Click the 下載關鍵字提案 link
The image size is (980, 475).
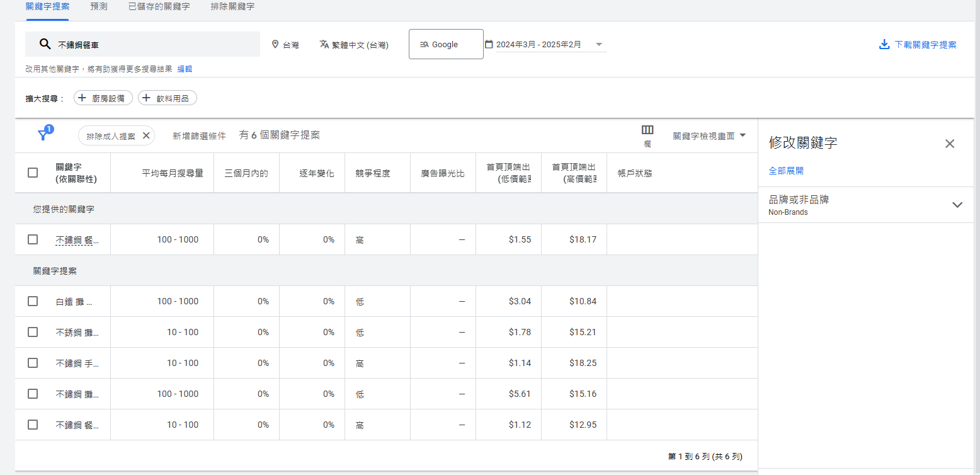(925, 45)
